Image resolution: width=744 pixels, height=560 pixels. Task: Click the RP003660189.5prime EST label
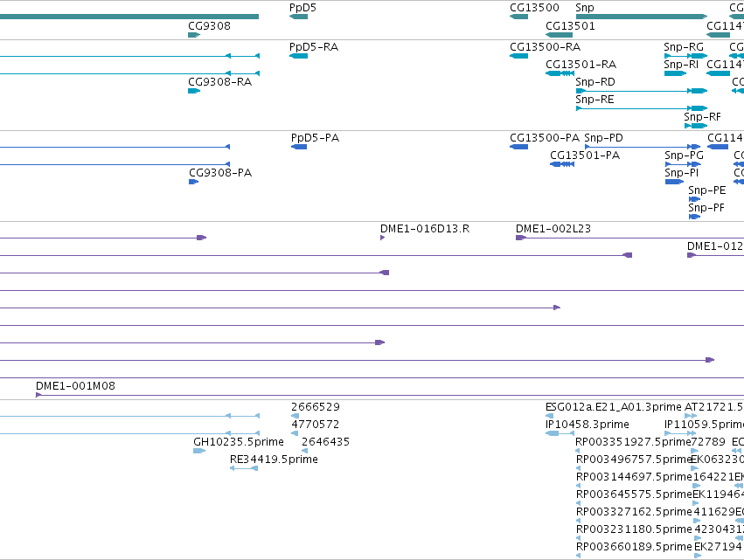coord(634,547)
